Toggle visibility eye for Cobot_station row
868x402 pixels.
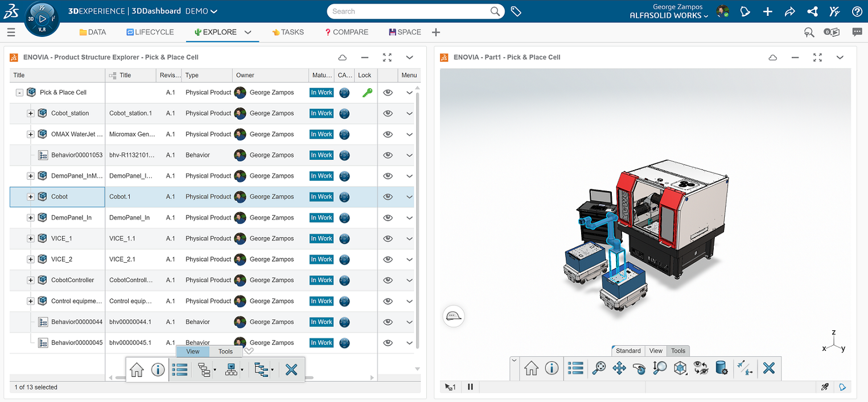tap(388, 113)
